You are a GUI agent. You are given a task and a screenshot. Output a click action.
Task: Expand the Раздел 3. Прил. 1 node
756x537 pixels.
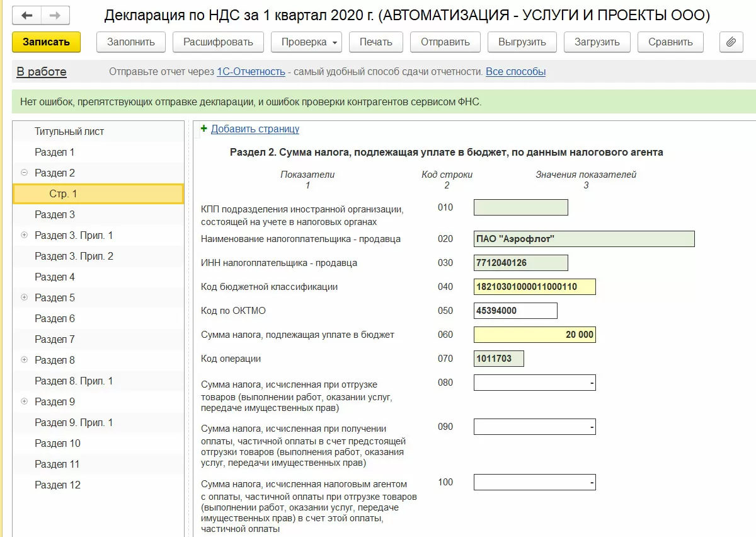(x=25, y=235)
